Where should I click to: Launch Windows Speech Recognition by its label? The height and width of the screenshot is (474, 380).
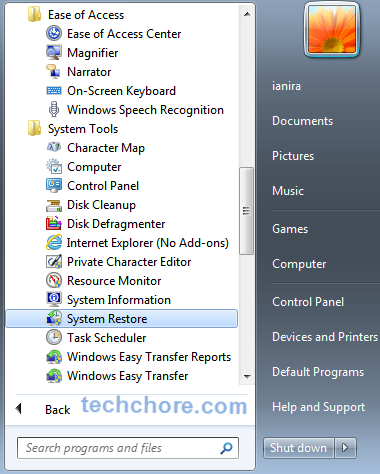[145, 110]
